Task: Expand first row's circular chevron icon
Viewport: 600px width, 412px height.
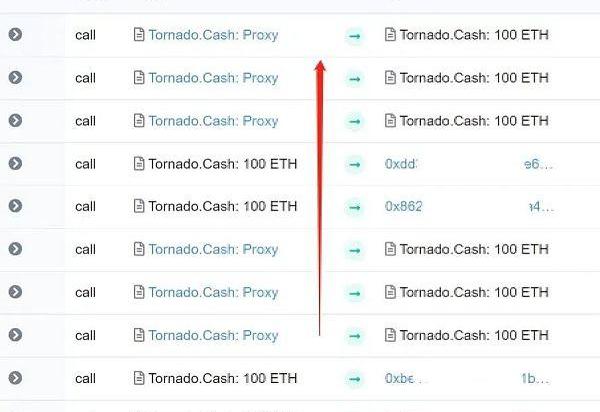Action: 15,34
